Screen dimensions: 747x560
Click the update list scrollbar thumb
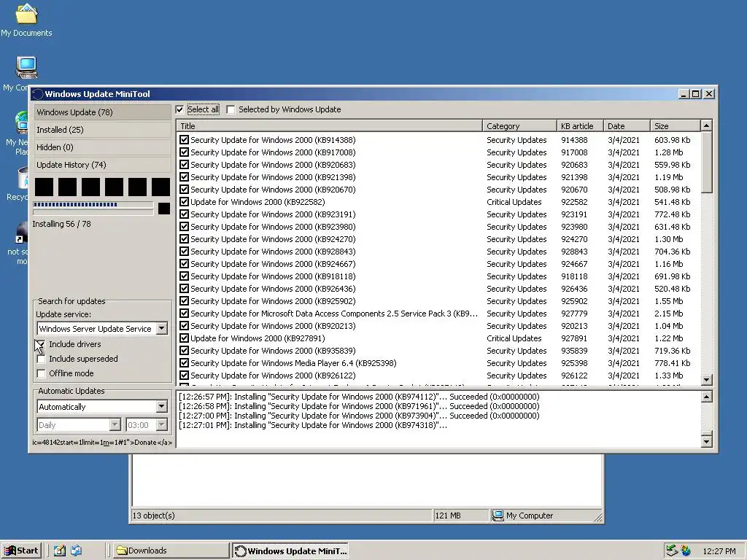707,163
